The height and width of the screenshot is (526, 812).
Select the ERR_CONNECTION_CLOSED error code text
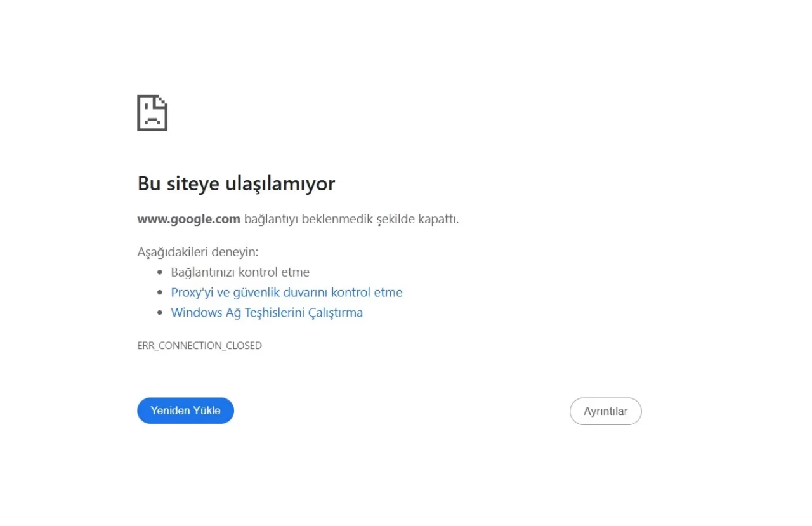pyautogui.click(x=199, y=345)
